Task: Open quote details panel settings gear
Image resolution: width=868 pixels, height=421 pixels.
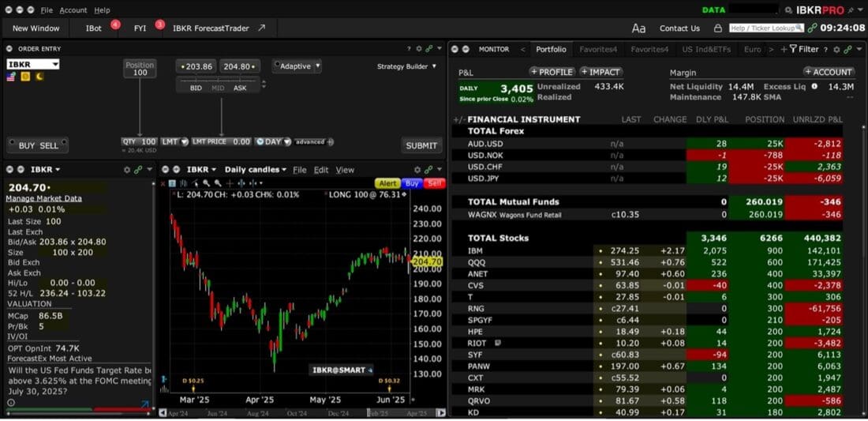Action: click(127, 170)
